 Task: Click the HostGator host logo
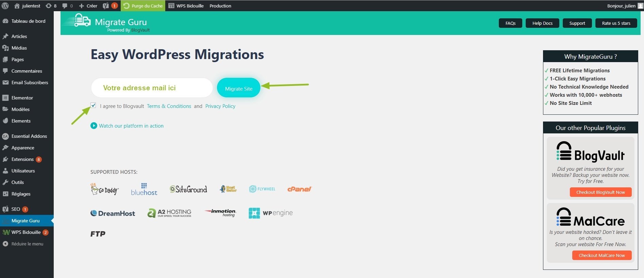(228, 189)
